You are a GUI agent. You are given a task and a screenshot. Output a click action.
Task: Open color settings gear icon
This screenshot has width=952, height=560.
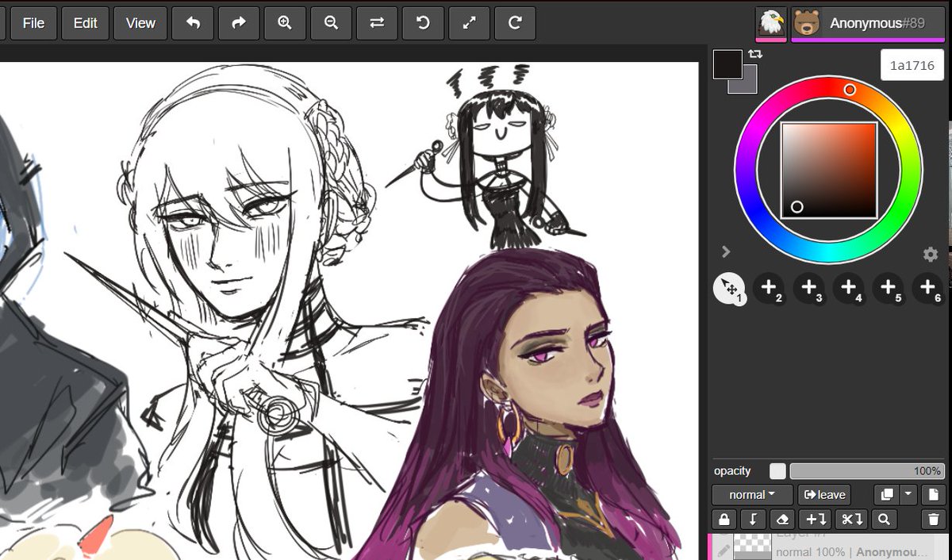click(x=931, y=255)
